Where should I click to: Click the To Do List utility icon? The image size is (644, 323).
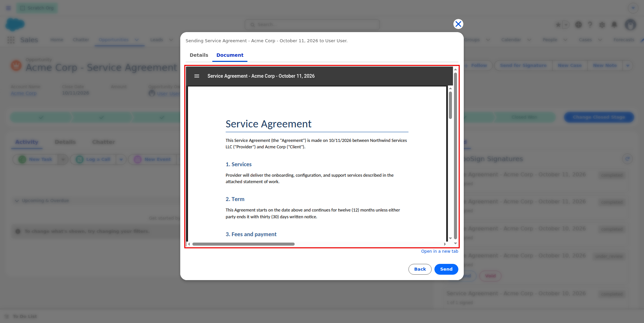(x=7, y=317)
